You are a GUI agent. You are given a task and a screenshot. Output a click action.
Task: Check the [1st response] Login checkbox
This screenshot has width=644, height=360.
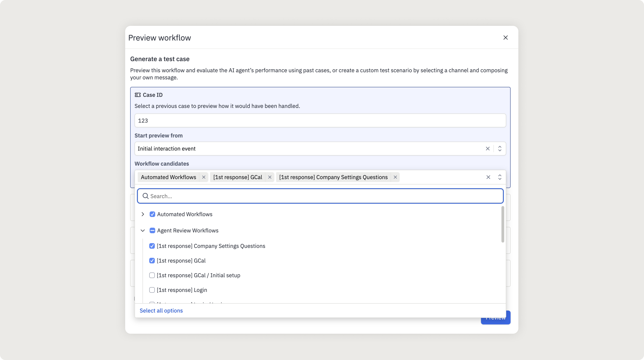(152, 290)
